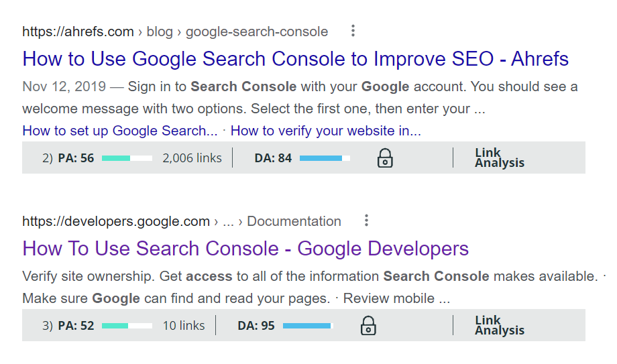The image size is (617, 364).
Task: Click the DA: 95 blue progress bar
Action: coord(308,326)
